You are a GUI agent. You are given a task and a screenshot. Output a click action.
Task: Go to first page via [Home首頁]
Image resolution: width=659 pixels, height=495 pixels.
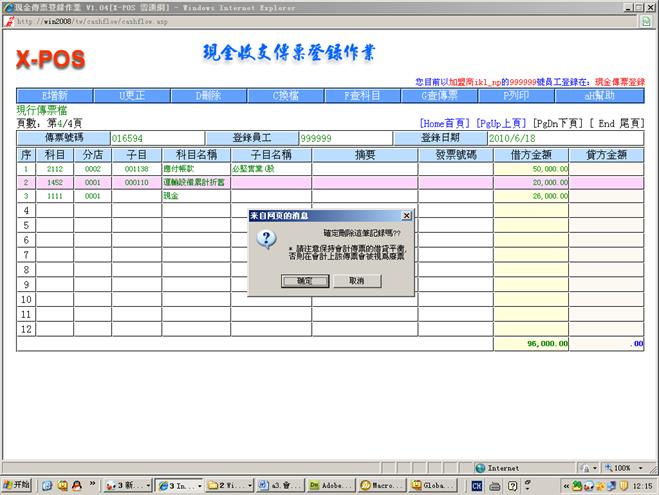click(x=446, y=123)
